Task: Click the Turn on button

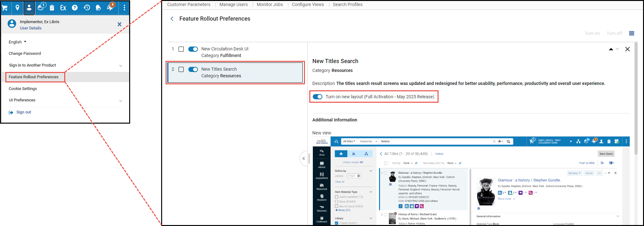Action: (592, 33)
